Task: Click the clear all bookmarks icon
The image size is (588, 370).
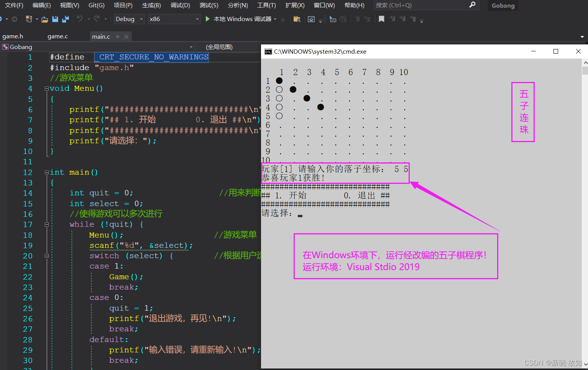Action: tap(413, 19)
